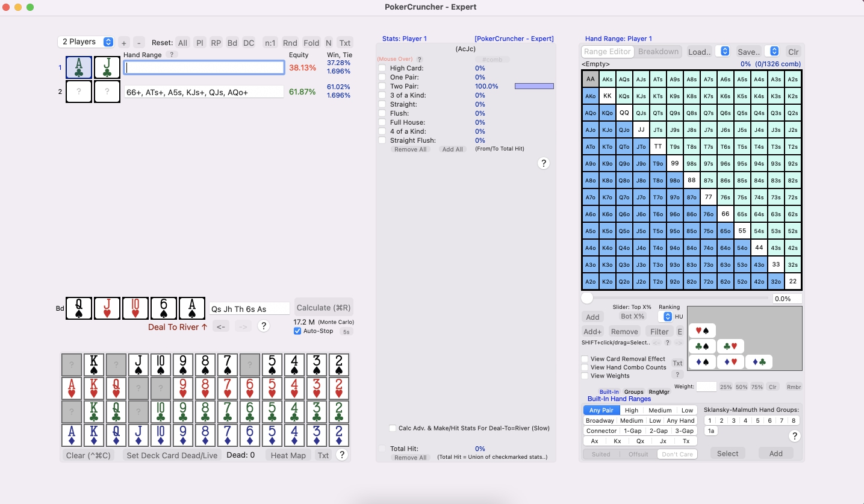
Task: Open the 2 Players dropdown
Action: tap(86, 42)
